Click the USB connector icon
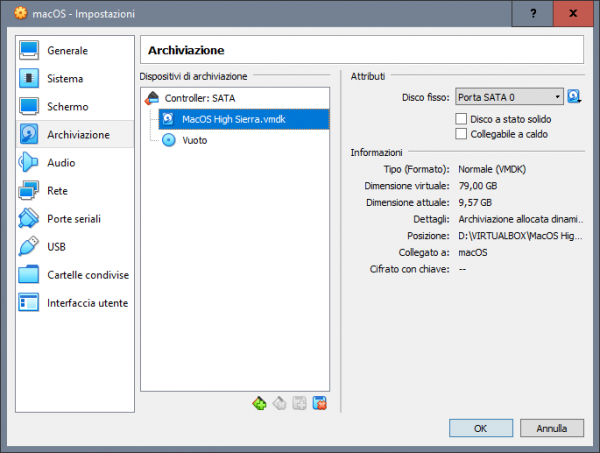Screen dimensions: 600x453 (29, 246)
